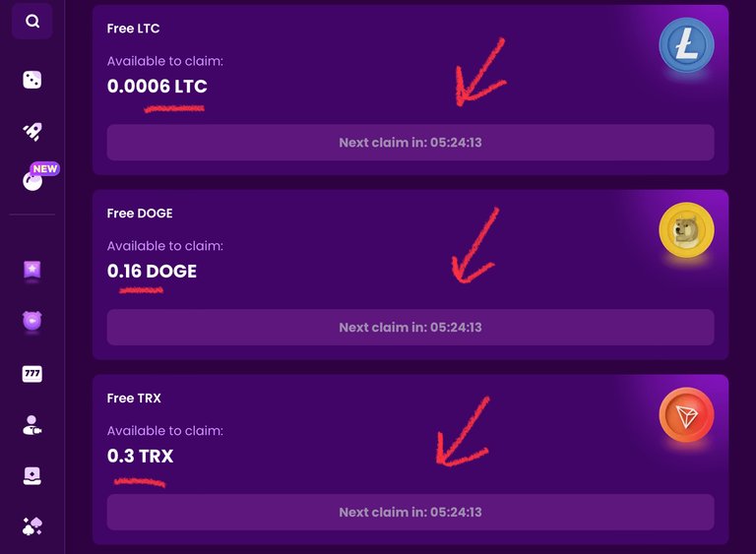Click the TRON coin logo
This screenshot has height=554, width=756.
[686, 414]
